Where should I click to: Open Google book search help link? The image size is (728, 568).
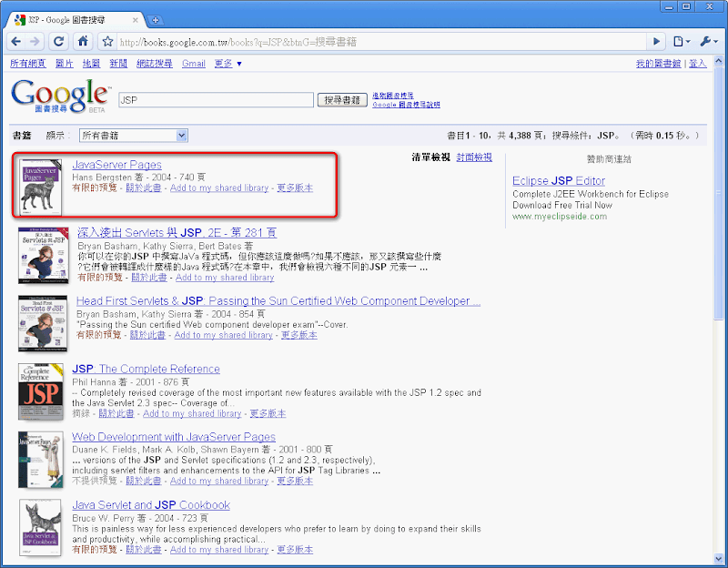click(406, 105)
